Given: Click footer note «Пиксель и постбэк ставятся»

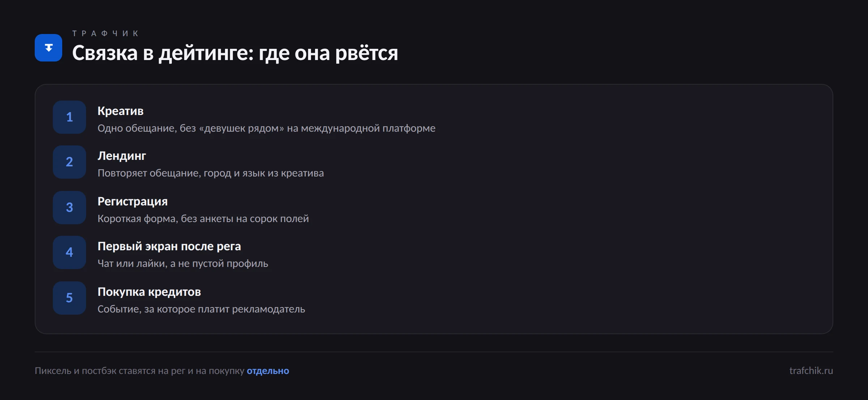Looking at the screenshot, I should tap(95, 371).
